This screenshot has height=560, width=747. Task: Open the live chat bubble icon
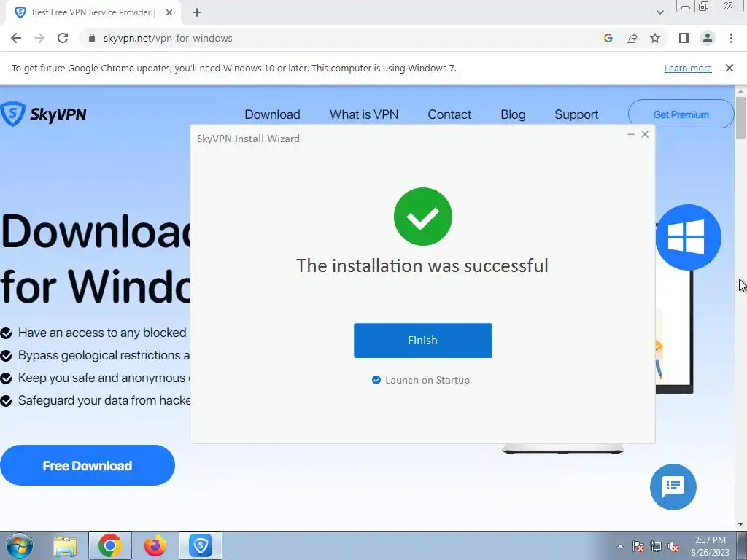point(673,486)
